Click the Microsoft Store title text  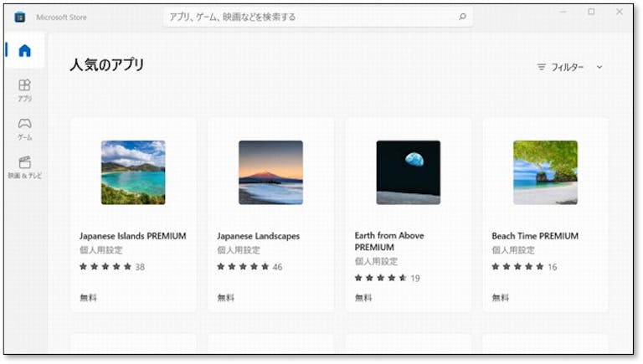pos(61,18)
